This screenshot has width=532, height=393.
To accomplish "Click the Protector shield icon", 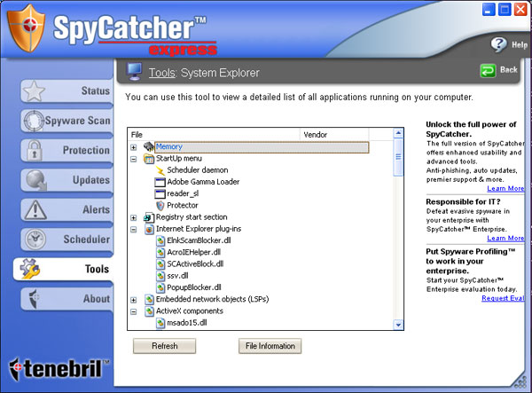I will pyautogui.click(x=160, y=205).
